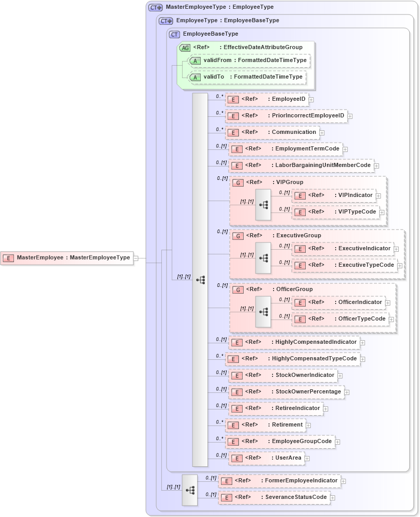Image resolution: width=420 pixels, height=517 pixels.
Task: Click the CT icon of EmployeeBaseType
Action: tap(174, 34)
